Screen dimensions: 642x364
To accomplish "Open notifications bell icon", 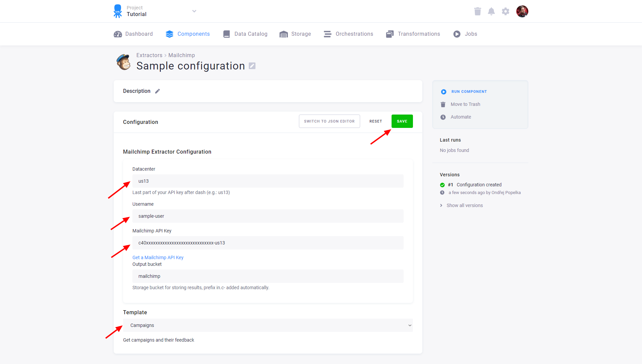I will point(491,11).
